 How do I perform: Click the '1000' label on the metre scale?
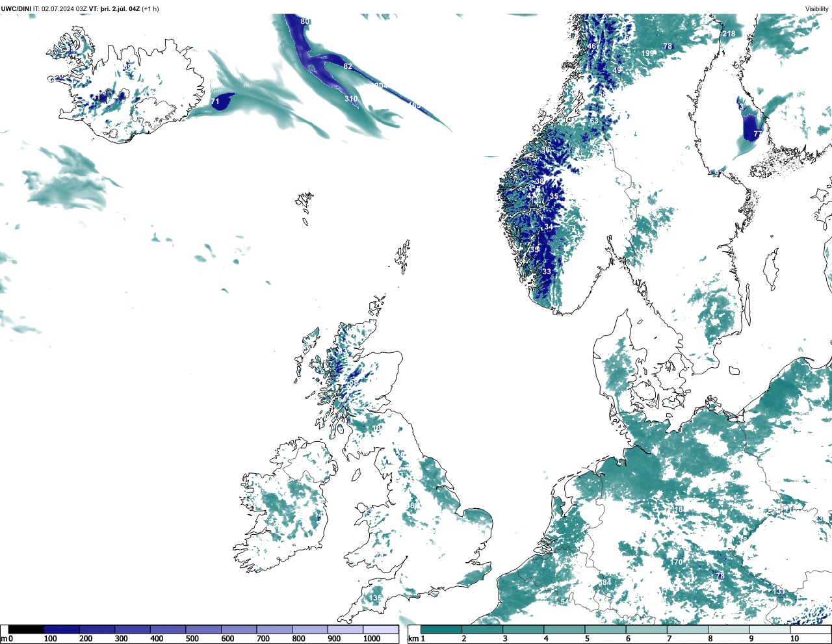[x=372, y=639]
